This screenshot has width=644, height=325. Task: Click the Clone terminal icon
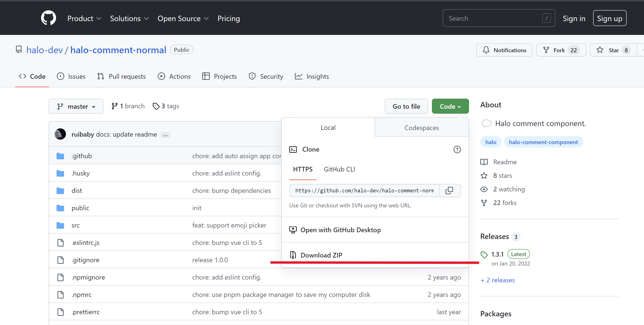(x=293, y=149)
